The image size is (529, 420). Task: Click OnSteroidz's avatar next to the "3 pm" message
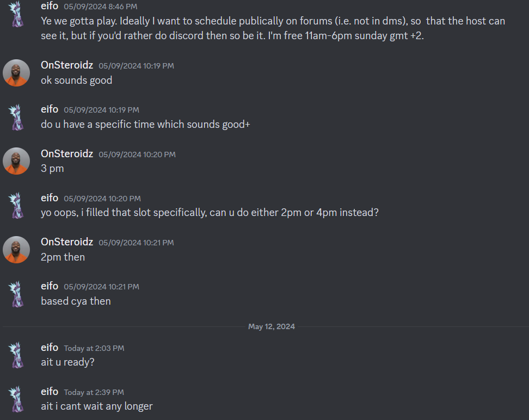[x=16, y=161]
